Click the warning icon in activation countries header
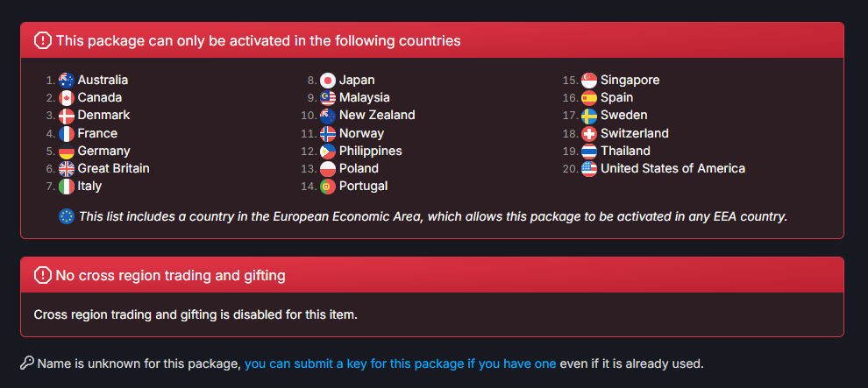The height and width of the screenshot is (388, 868). coord(43,40)
